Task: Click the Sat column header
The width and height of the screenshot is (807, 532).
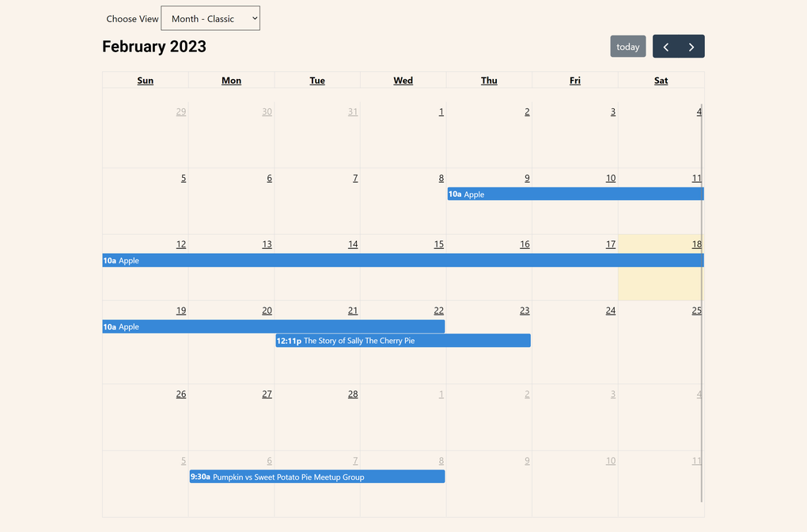Action: (660, 80)
